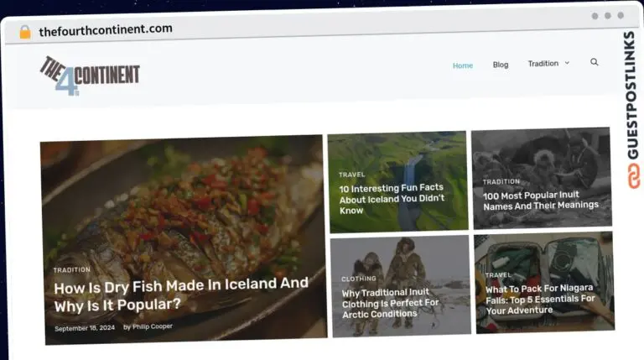Click the search magnifier icon

[595, 62]
